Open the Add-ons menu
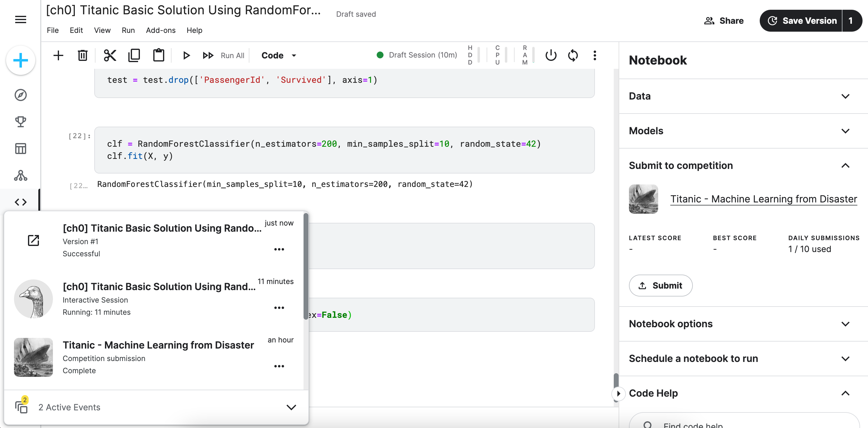The image size is (868, 428). [x=161, y=30]
